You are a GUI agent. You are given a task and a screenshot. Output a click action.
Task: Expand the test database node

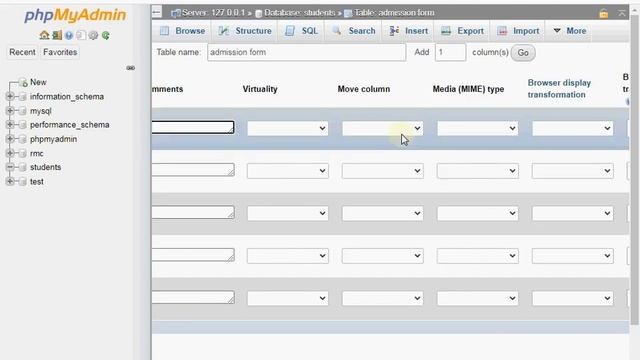tap(10, 181)
